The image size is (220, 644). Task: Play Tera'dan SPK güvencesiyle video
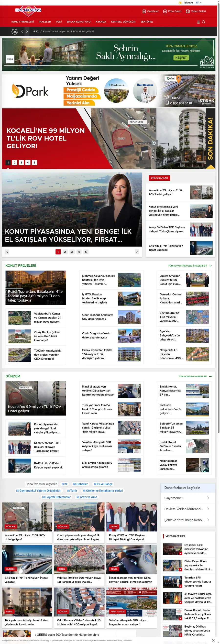(x=173, y=581)
